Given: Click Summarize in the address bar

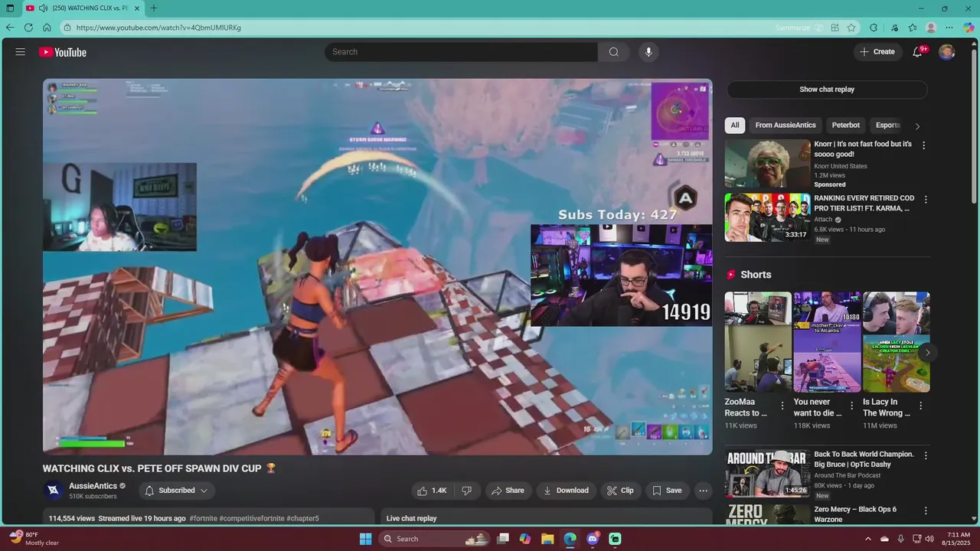Looking at the screenshot, I should [799, 28].
